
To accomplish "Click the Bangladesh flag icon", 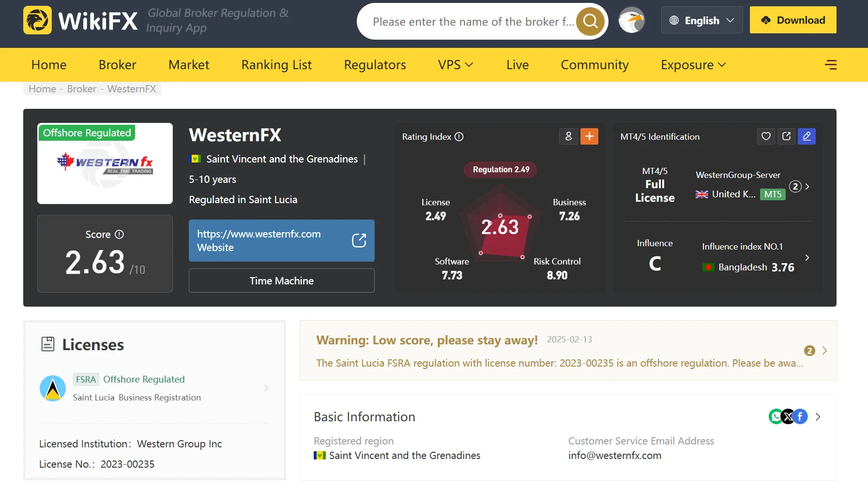I will (708, 267).
